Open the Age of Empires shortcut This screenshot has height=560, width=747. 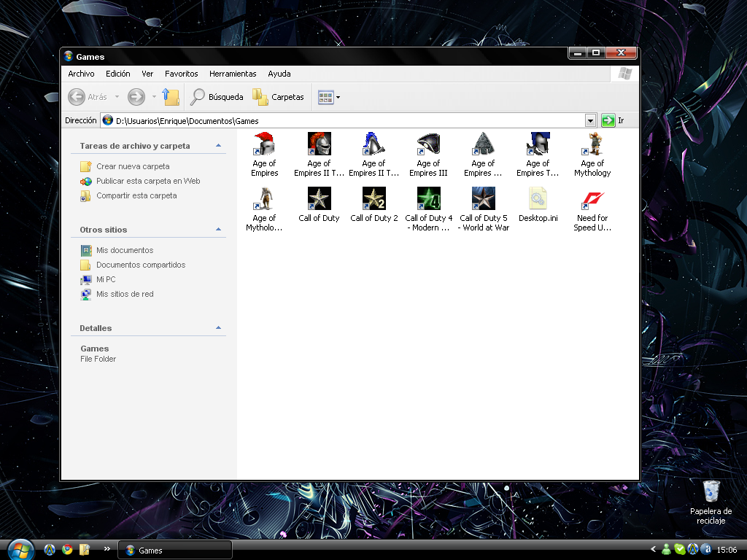(264, 155)
